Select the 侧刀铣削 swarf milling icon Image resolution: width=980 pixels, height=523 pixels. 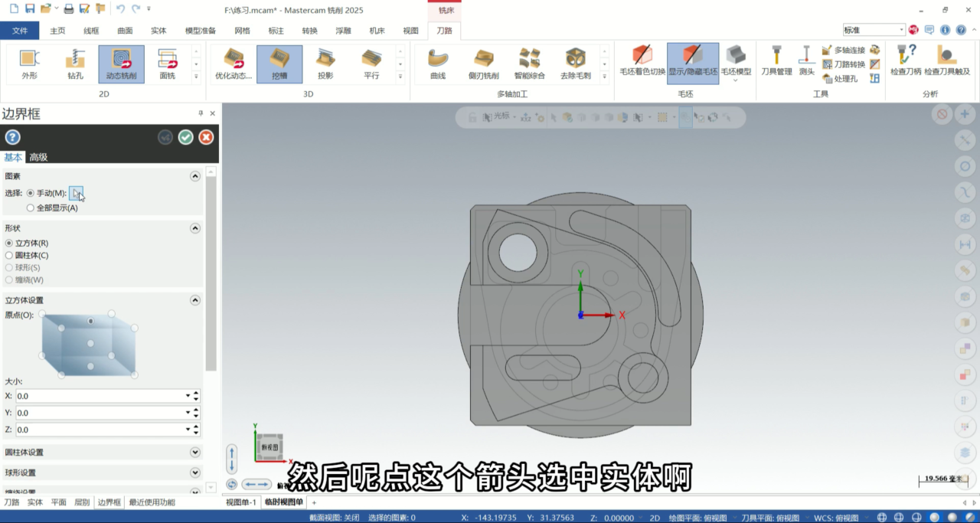[x=484, y=64]
